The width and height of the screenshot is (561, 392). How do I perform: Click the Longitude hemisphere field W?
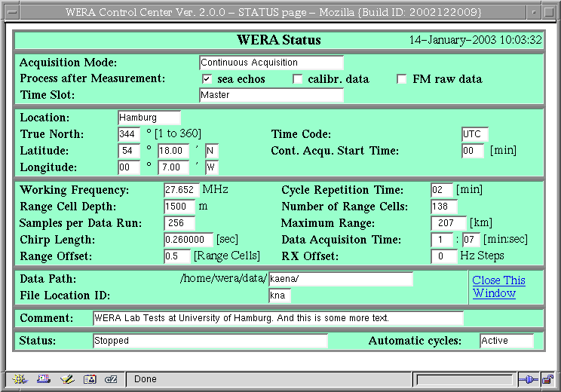click(212, 167)
